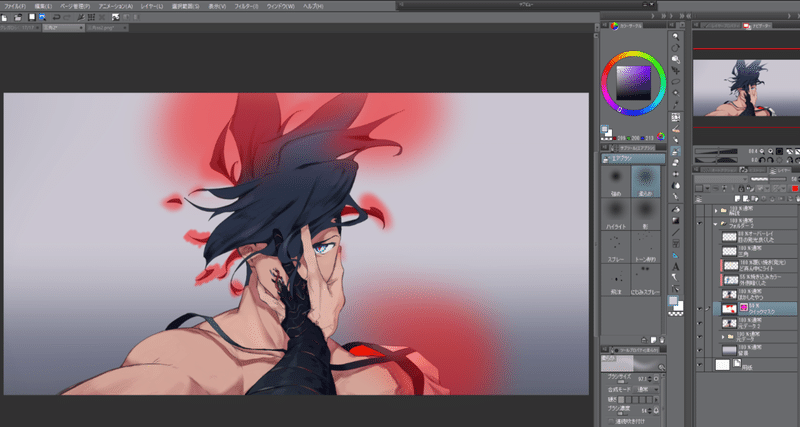Choose the トーン削り sub tool
This screenshot has height=427, width=800.
(x=645, y=247)
